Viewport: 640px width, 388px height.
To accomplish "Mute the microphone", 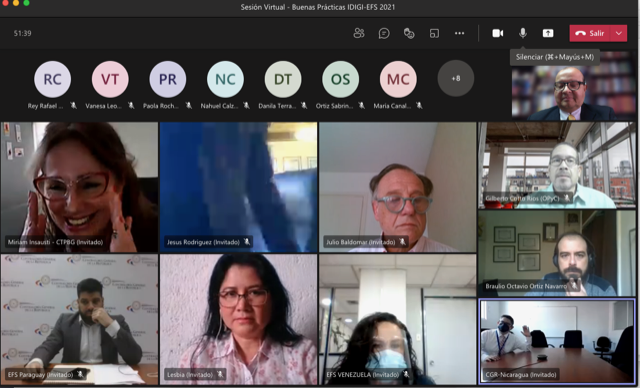I will 523,33.
